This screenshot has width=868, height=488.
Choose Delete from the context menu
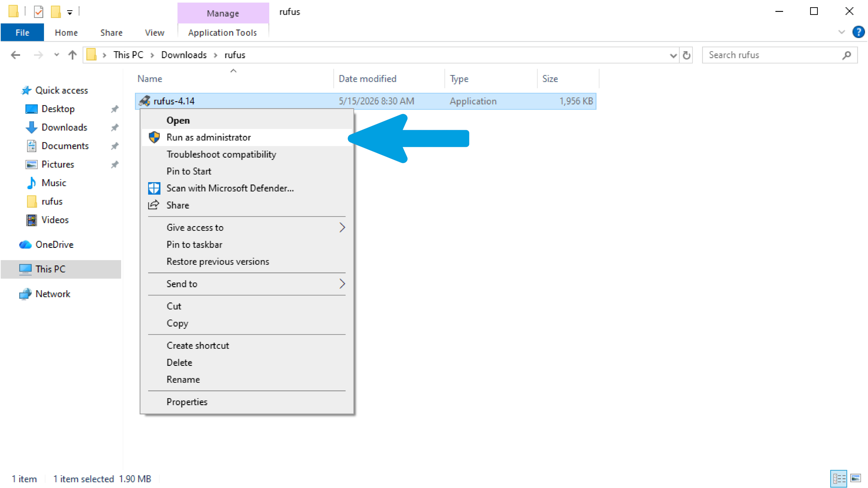tap(247, 363)
